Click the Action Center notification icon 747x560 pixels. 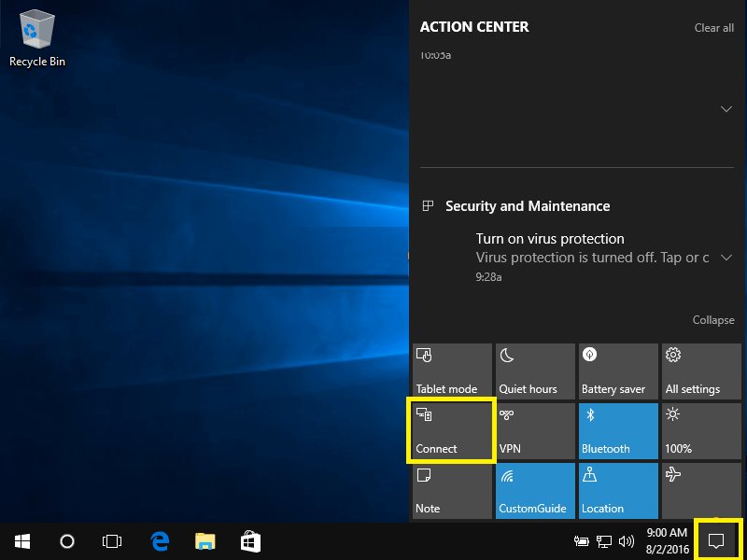716,540
